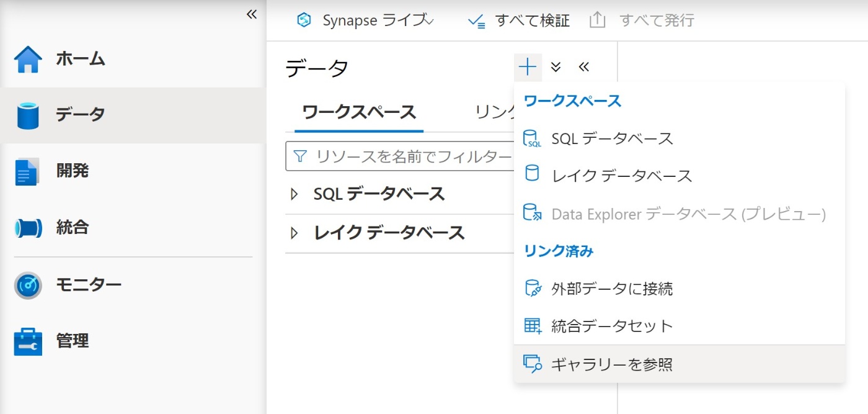Screen dimensions: 868x414
Task: Collapse the left navigation sidebar chevron
Action: 251,14
